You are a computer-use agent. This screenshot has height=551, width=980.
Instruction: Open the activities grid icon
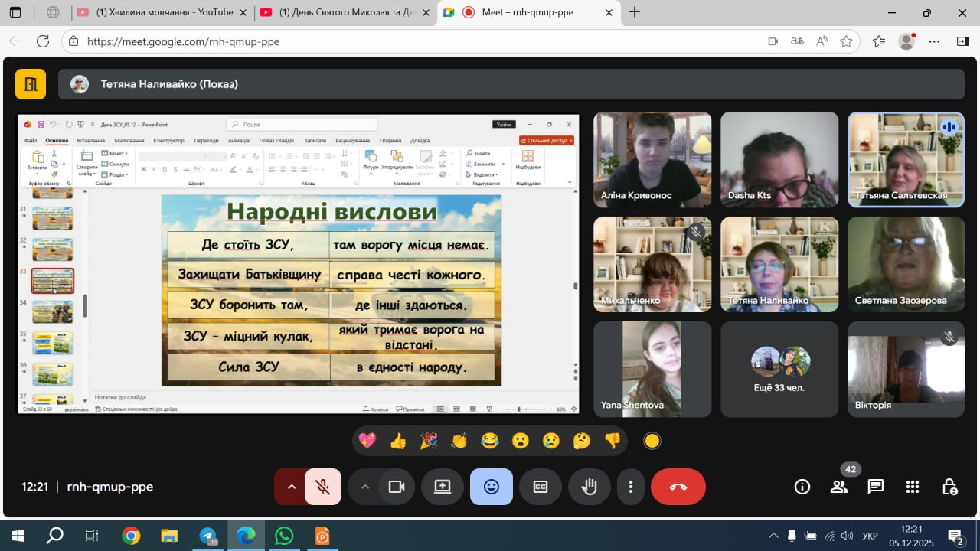click(x=913, y=487)
